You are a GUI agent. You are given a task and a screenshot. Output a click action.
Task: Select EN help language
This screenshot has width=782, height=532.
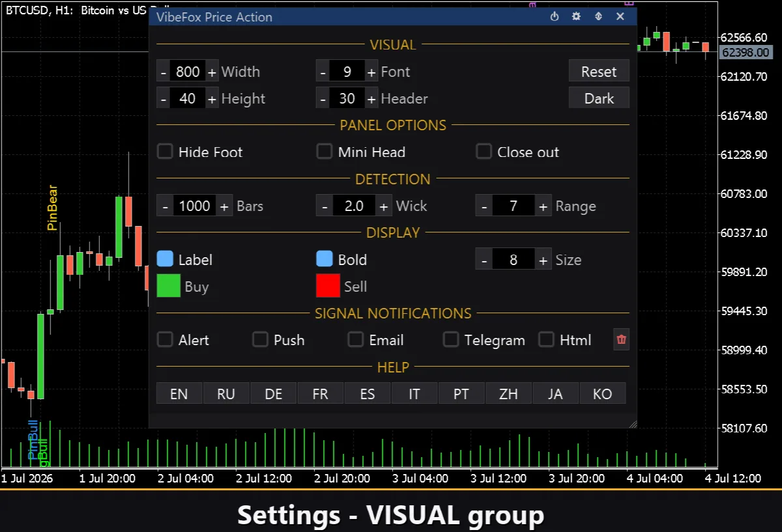[x=179, y=394]
